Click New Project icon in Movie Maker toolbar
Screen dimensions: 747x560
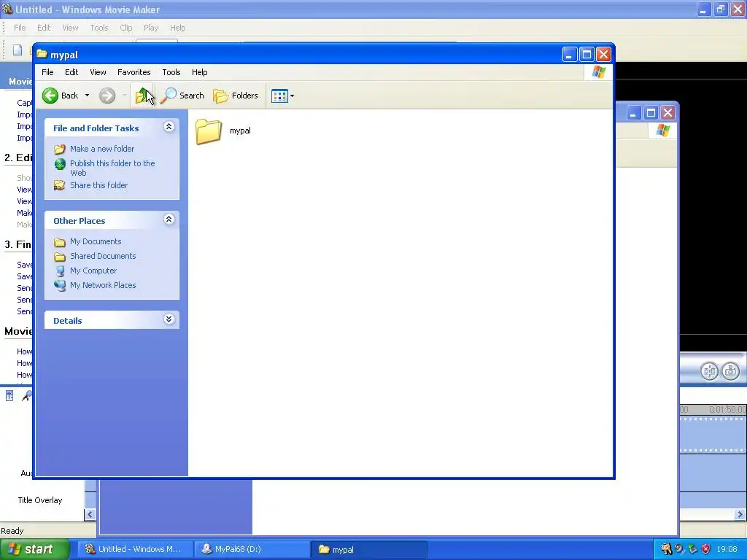[x=18, y=50]
